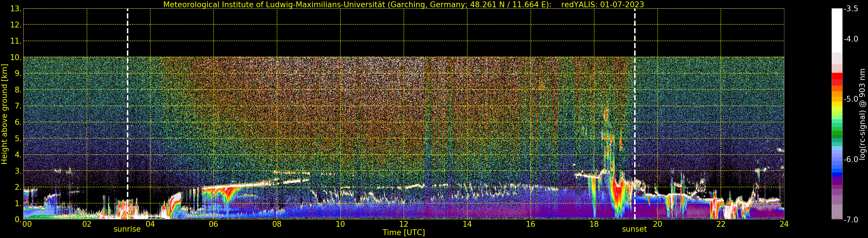
Task: Click the red band of the colorbar
Action: tap(837, 79)
